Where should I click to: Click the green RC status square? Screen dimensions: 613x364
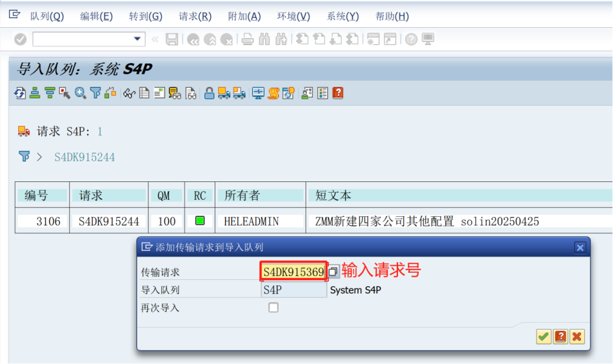[x=200, y=221]
